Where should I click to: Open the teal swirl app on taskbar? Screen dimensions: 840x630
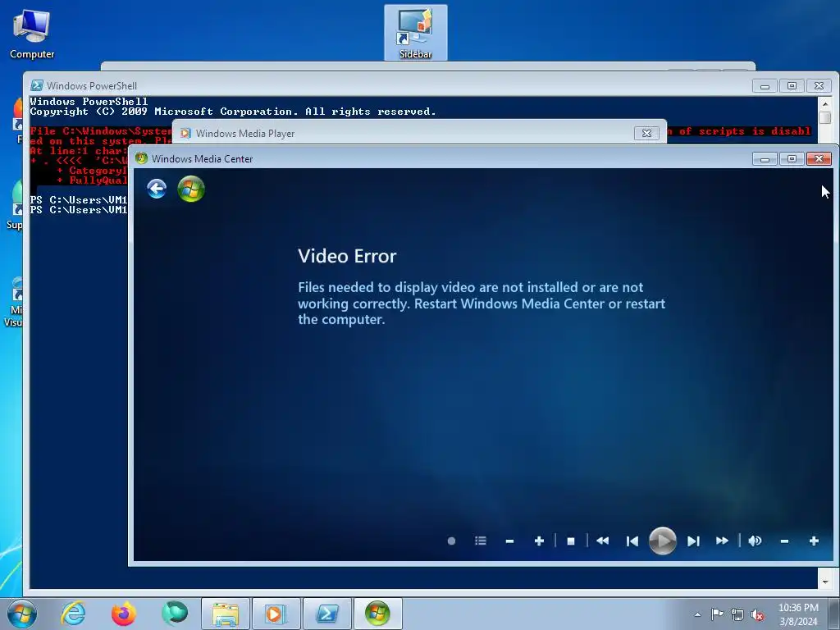(x=175, y=614)
